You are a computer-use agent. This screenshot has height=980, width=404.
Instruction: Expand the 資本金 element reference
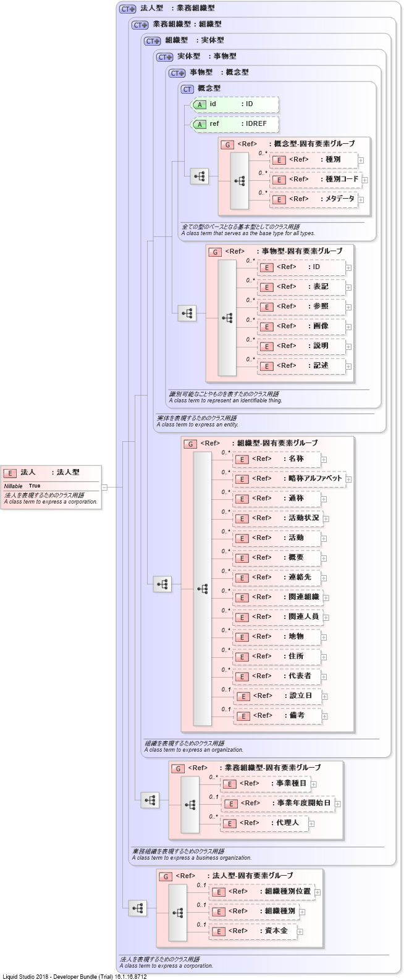(300, 931)
